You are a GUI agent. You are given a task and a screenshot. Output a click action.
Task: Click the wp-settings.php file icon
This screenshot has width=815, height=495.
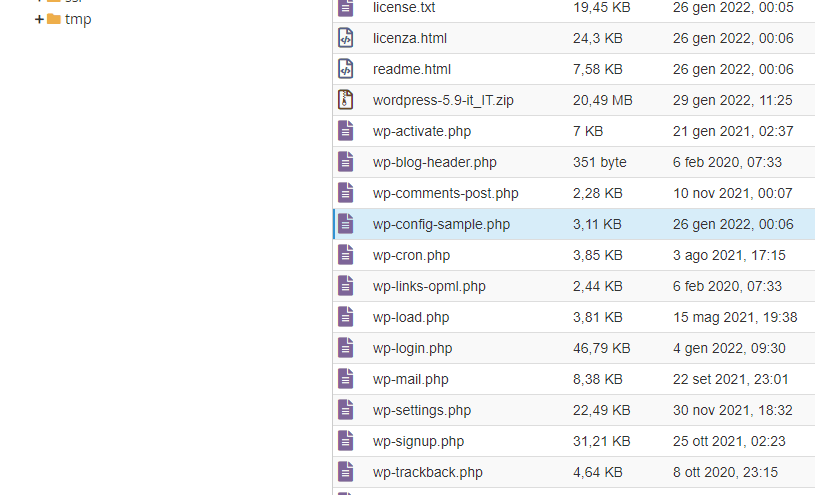click(346, 410)
